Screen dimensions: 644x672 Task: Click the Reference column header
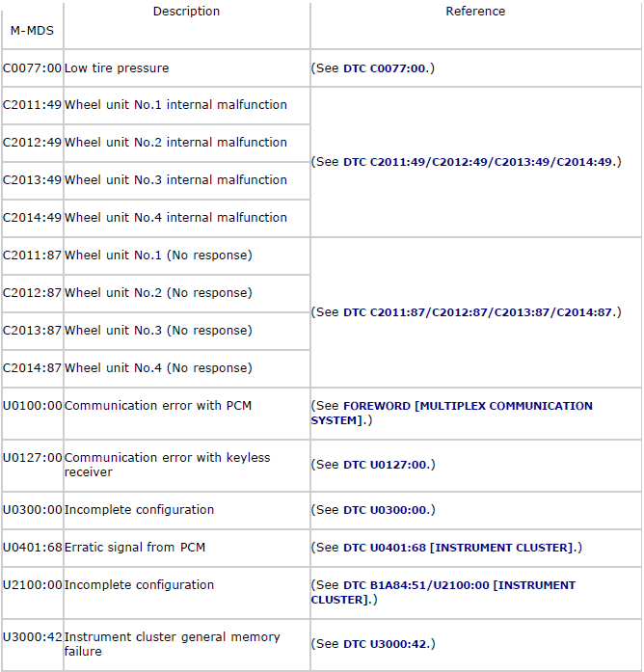point(475,12)
